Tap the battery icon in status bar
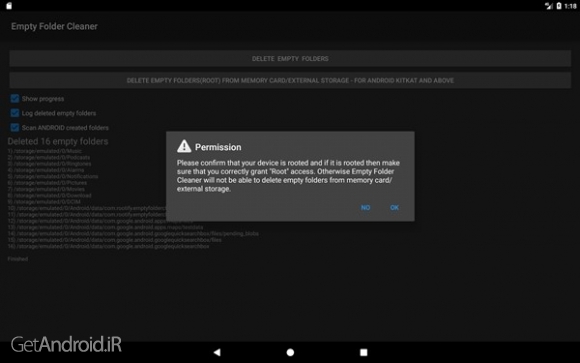 click(x=559, y=6)
